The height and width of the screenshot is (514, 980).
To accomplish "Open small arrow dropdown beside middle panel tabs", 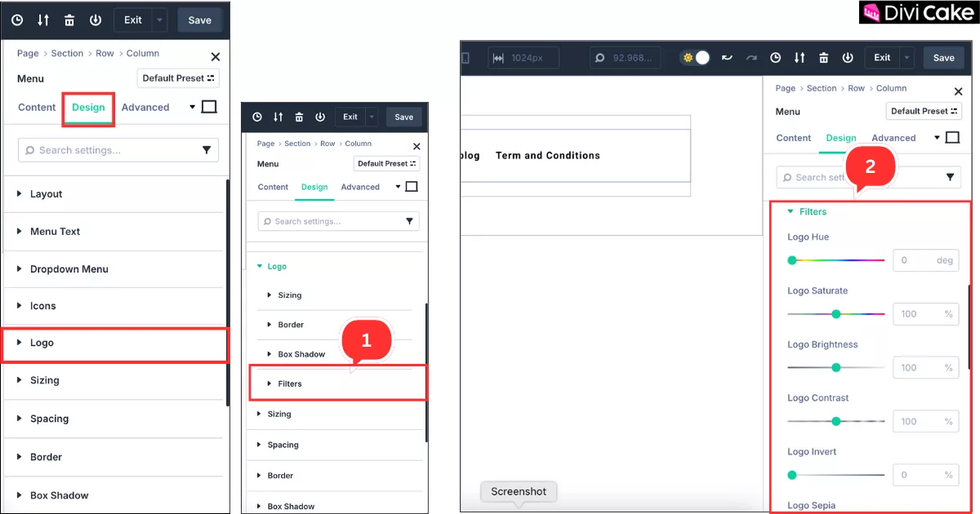I will 398,187.
